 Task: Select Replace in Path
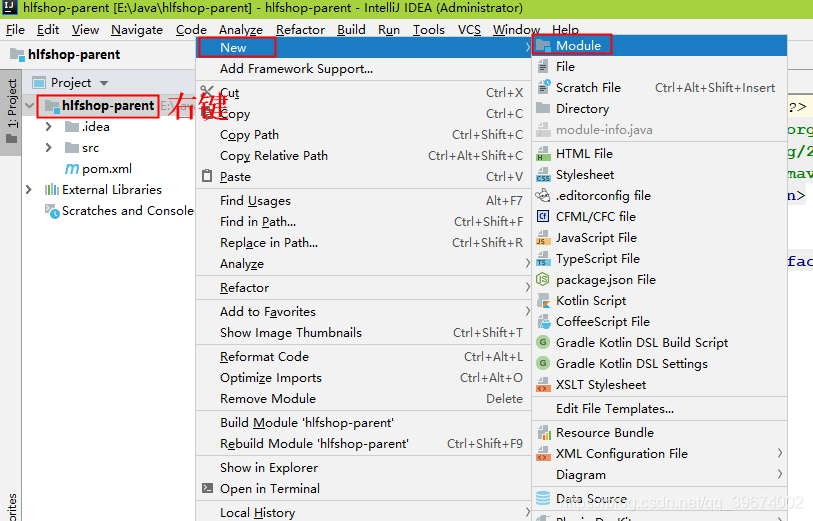coord(363,243)
